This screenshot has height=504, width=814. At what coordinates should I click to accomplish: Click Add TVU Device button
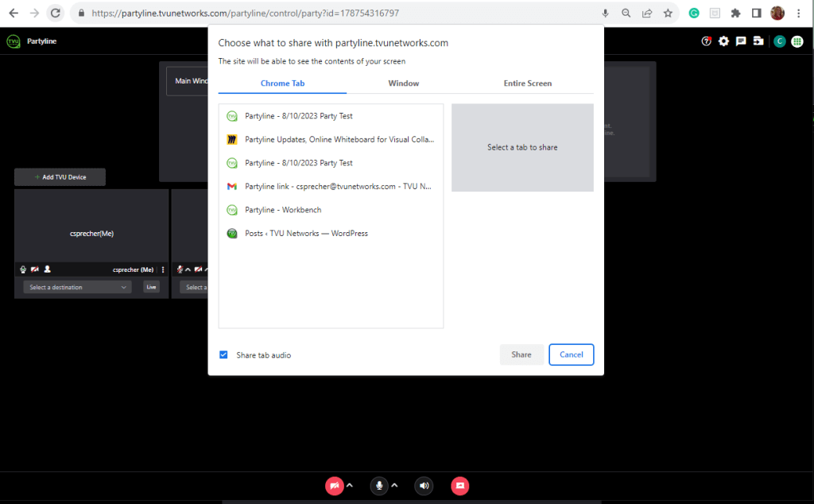60,177
